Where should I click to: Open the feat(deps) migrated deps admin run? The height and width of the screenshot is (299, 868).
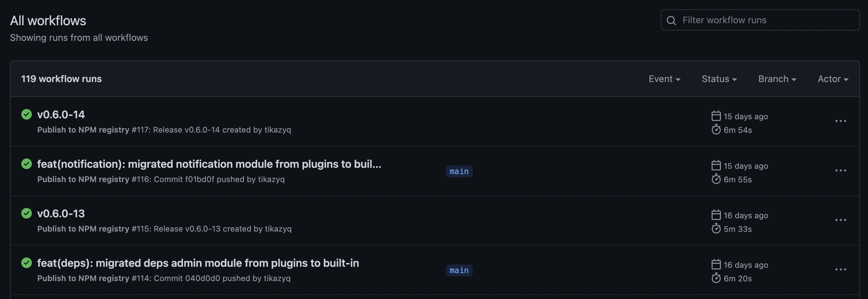coord(198,263)
